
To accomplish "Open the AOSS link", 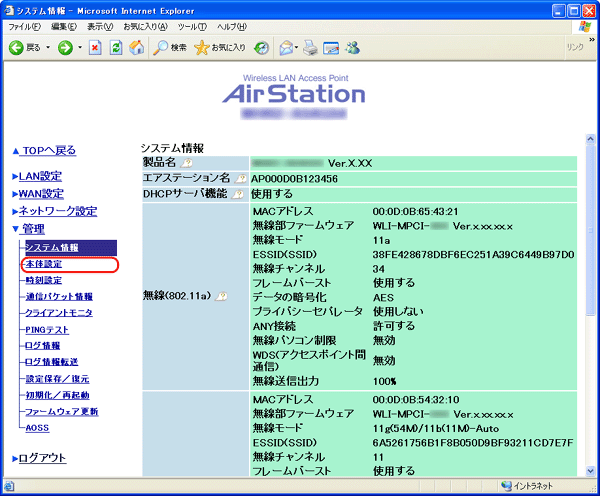I will [x=37, y=428].
